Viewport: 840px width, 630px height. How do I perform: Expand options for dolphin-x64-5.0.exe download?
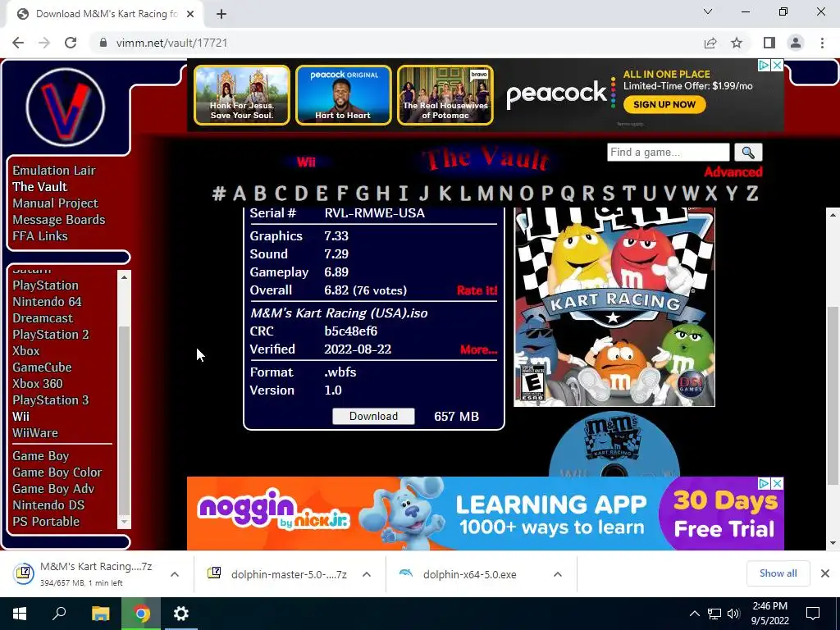tap(558, 574)
